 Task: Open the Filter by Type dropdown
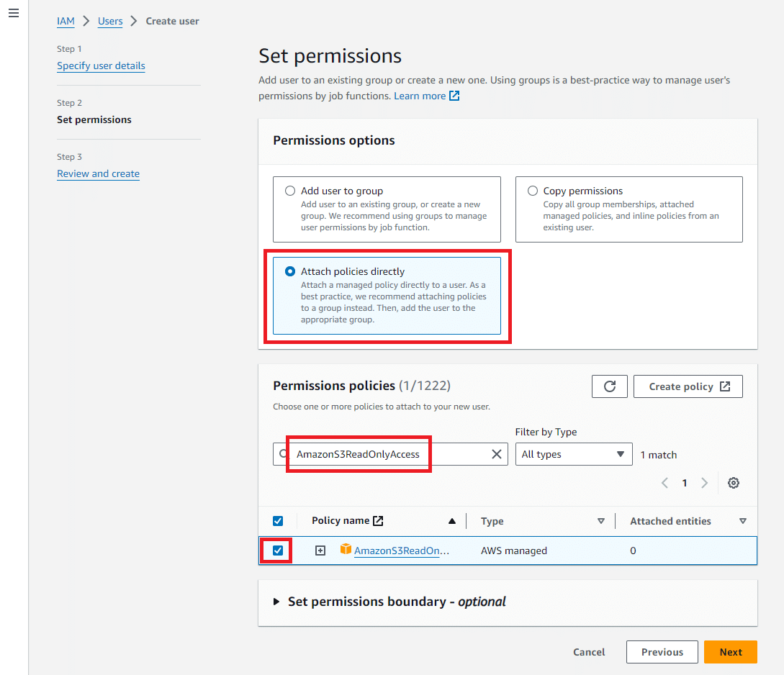(574, 454)
